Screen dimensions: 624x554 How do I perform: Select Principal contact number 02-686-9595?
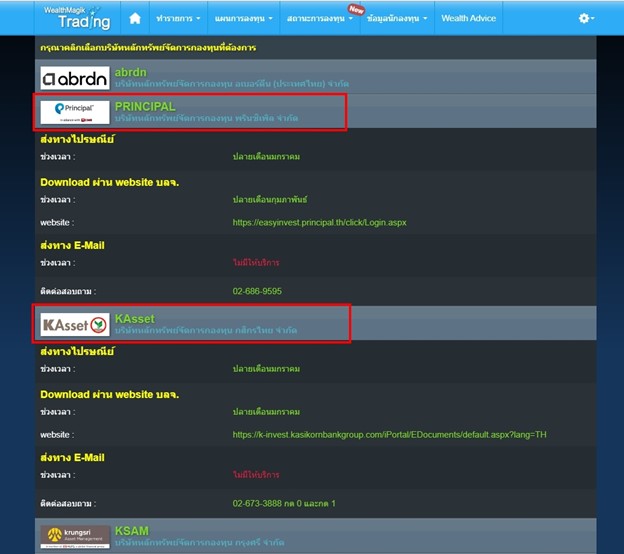(257, 291)
